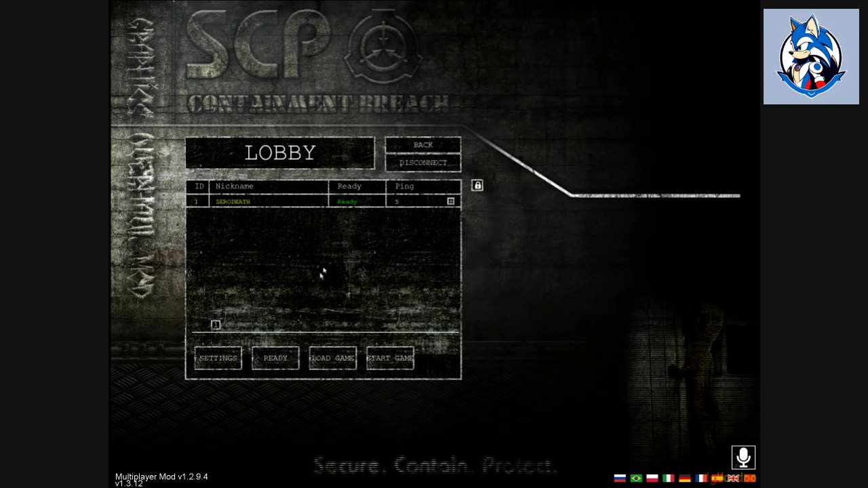
Task: Open lobby SETTINGS
Action: [218, 358]
